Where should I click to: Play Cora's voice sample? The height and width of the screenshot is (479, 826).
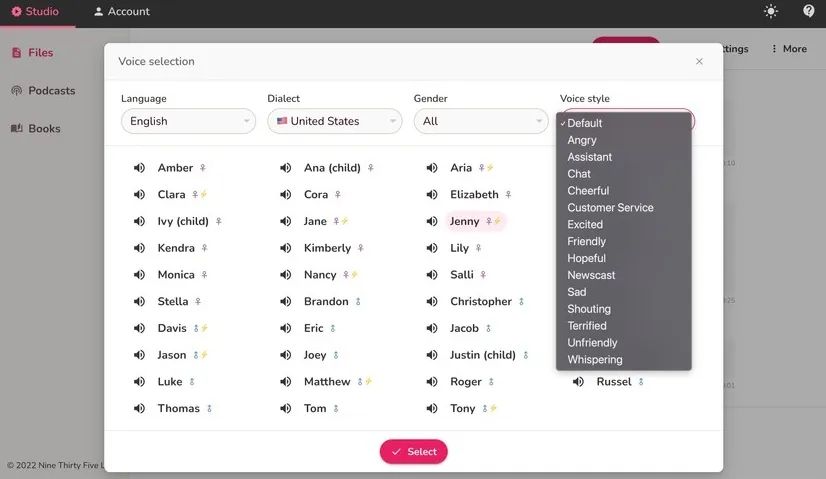click(x=286, y=194)
